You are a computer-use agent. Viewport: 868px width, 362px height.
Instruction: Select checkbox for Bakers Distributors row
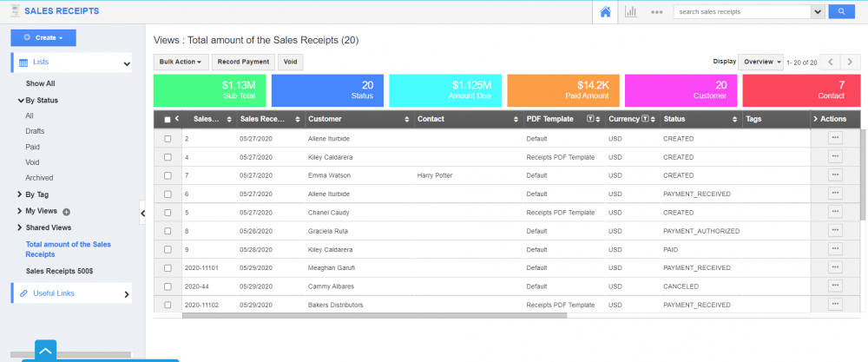(168, 305)
